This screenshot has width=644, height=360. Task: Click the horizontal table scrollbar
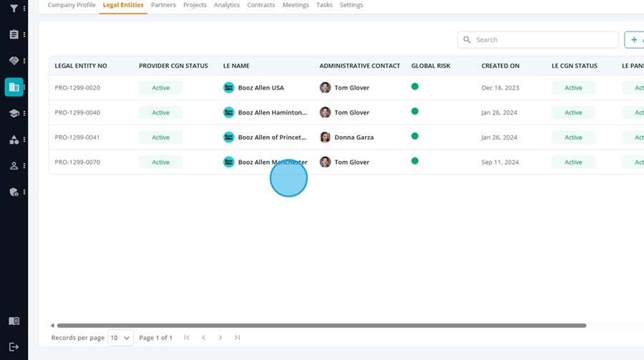pos(321,326)
